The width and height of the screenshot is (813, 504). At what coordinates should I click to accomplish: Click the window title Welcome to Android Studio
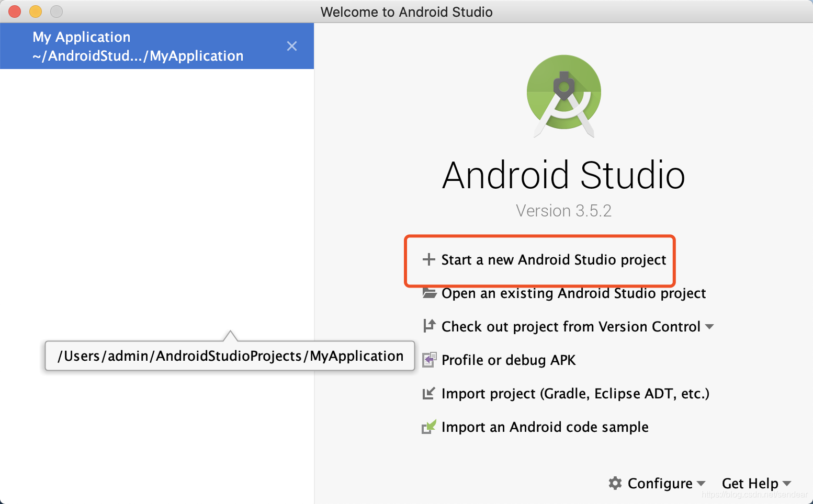coord(406,12)
